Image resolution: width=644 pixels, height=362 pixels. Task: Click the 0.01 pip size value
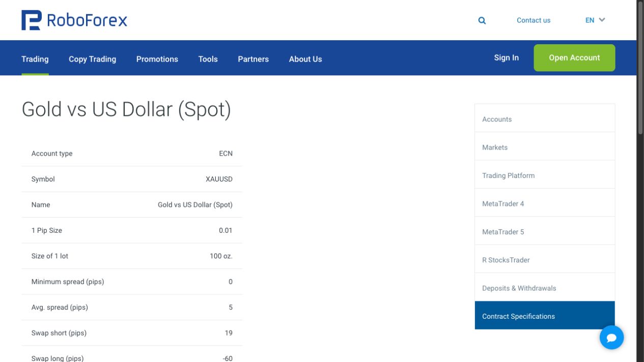[226, 230]
